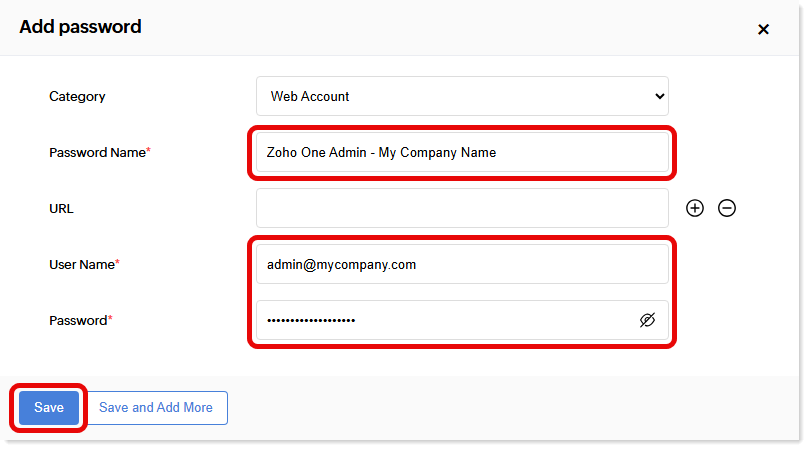Select the User Name input box
The height and width of the screenshot is (449, 808).
click(461, 264)
